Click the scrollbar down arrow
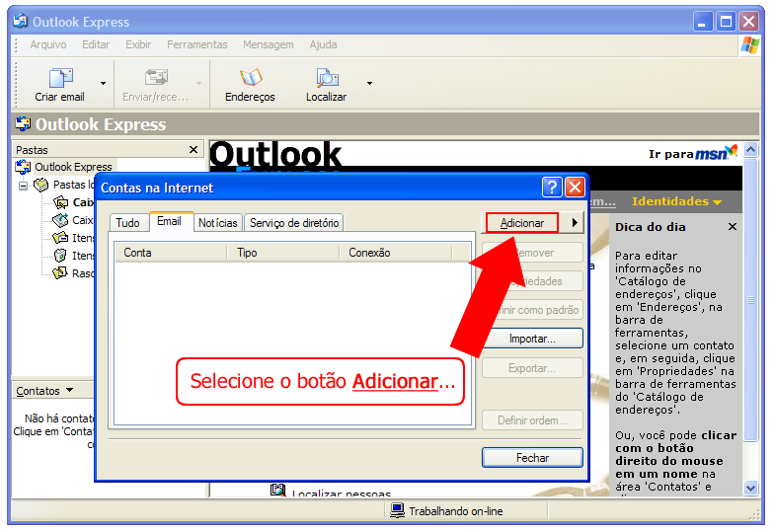The width and height of the screenshot is (774, 532). [750, 488]
